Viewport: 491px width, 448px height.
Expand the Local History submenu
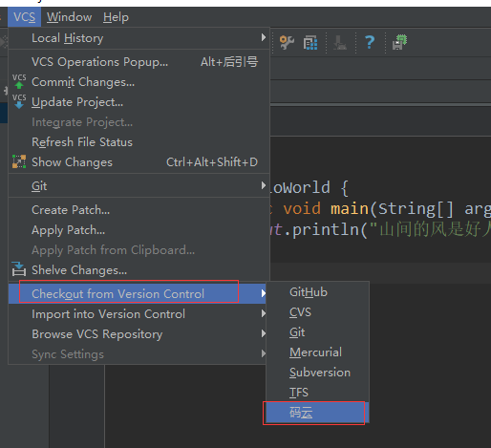click(x=139, y=38)
